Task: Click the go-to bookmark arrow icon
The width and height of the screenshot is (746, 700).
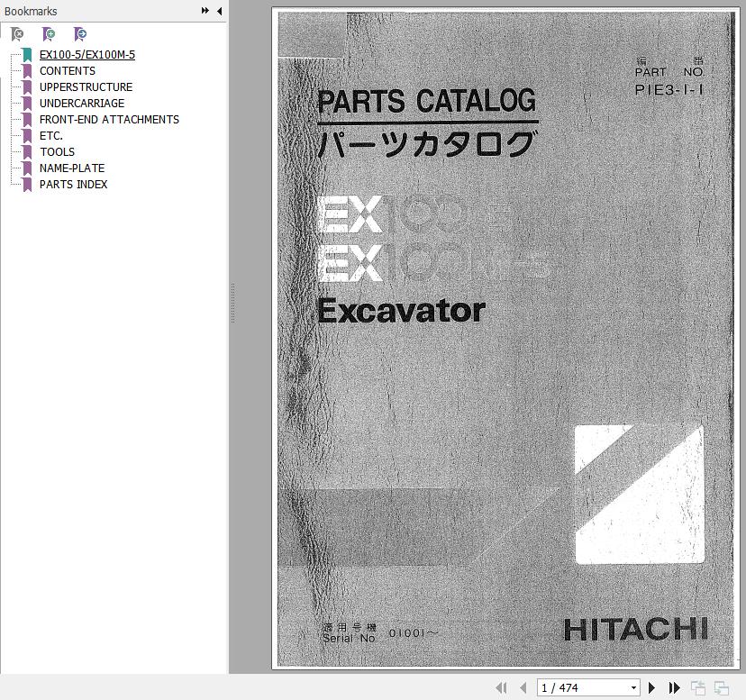Action: point(80,34)
